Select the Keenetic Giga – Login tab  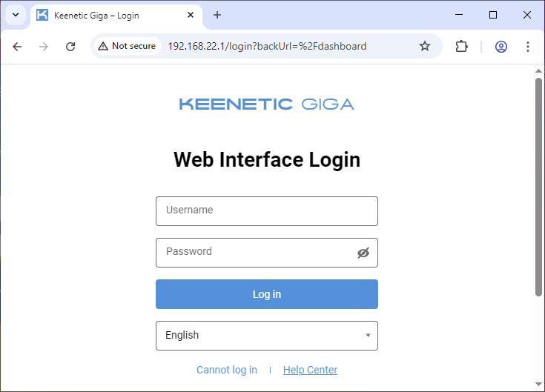click(x=111, y=16)
